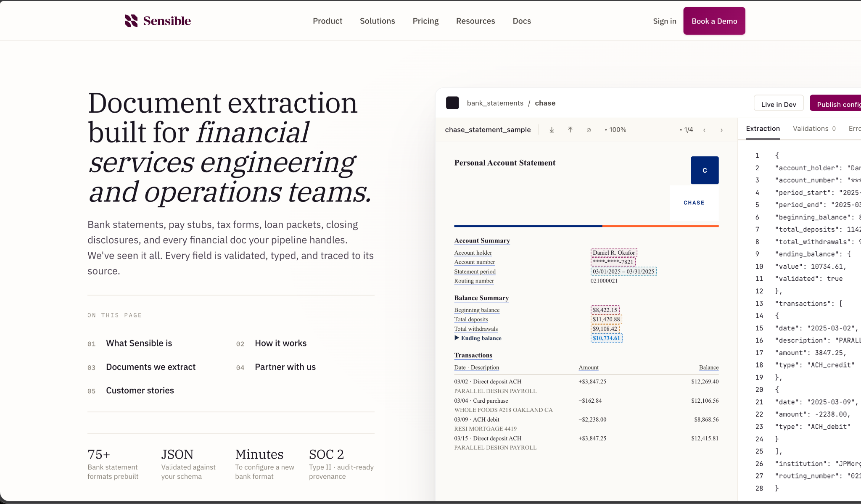Screen dimensions: 861x504
Task: Click the download arrow icon in document toolbar
Action: point(552,130)
